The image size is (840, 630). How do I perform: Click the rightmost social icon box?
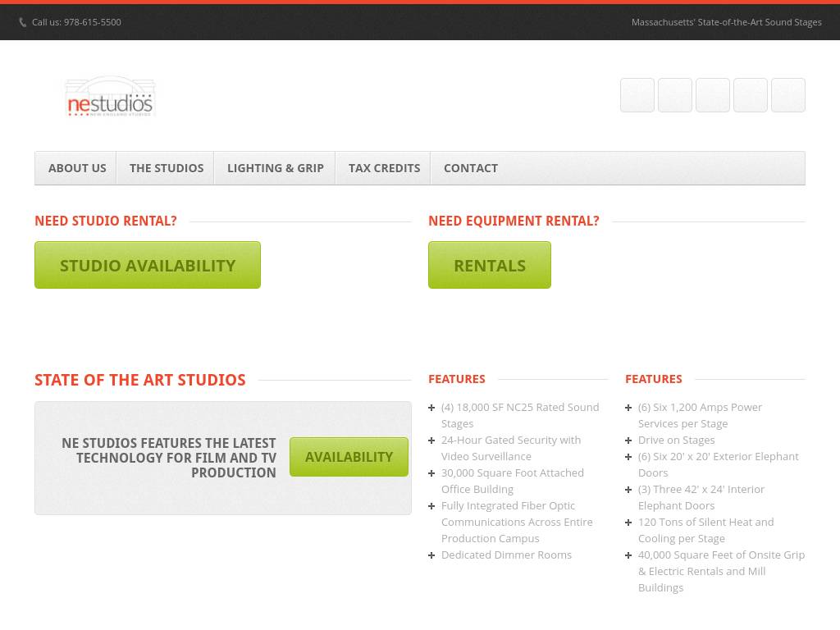click(x=787, y=95)
